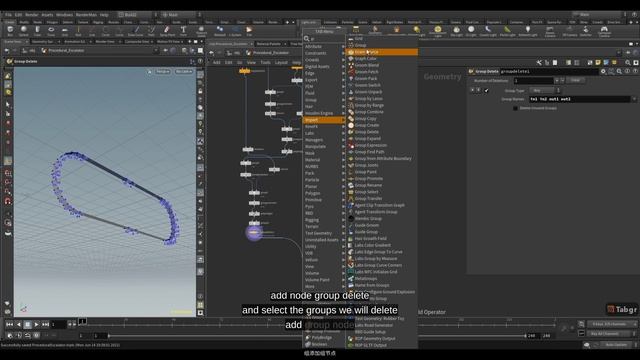Click the GI Light shelf icon
The height and width of the screenshot is (360, 640).
point(471,31)
